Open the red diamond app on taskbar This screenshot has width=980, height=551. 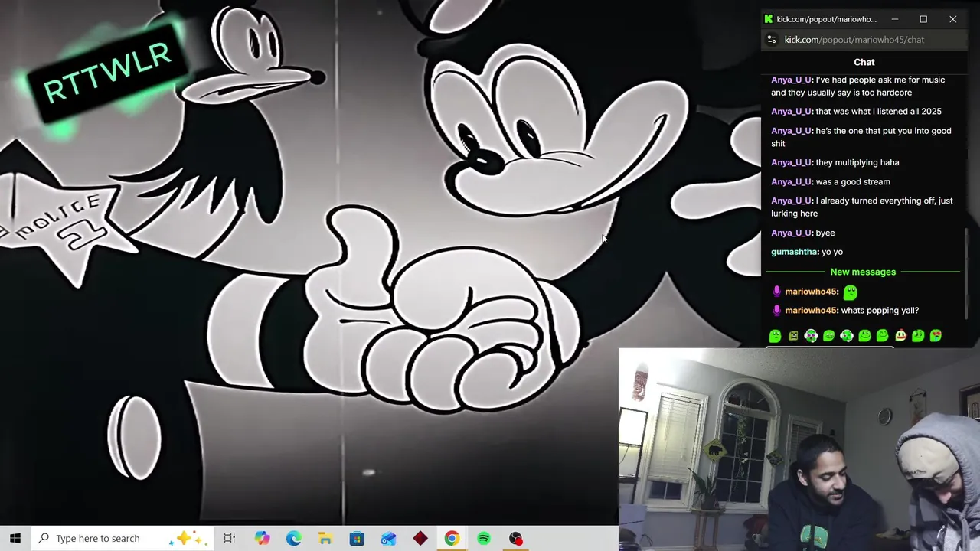click(x=420, y=538)
